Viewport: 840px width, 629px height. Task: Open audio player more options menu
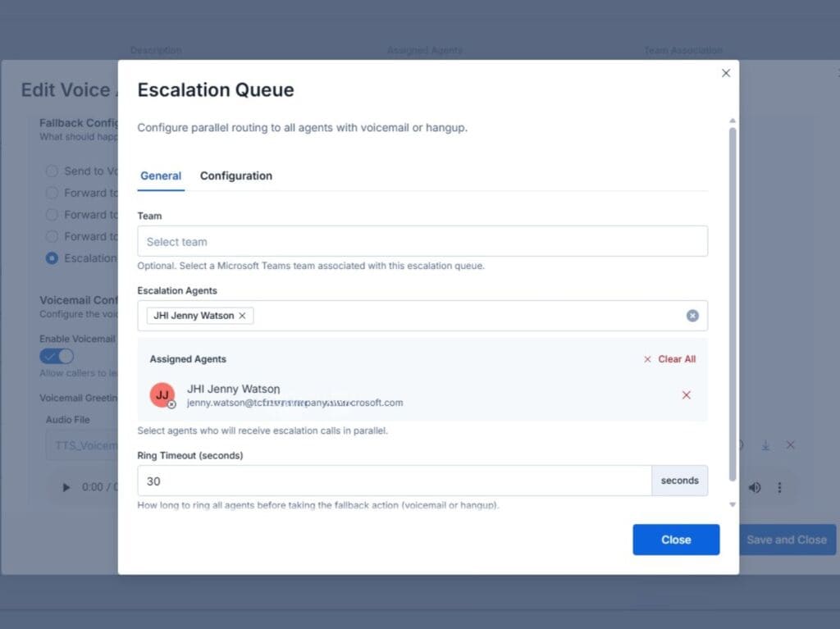point(779,488)
